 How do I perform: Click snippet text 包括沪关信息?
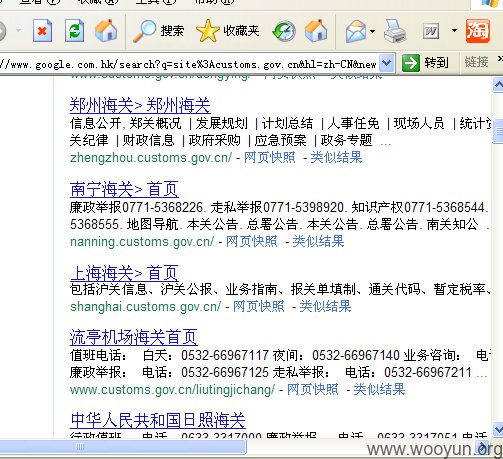pyautogui.click(x=108, y=289)
